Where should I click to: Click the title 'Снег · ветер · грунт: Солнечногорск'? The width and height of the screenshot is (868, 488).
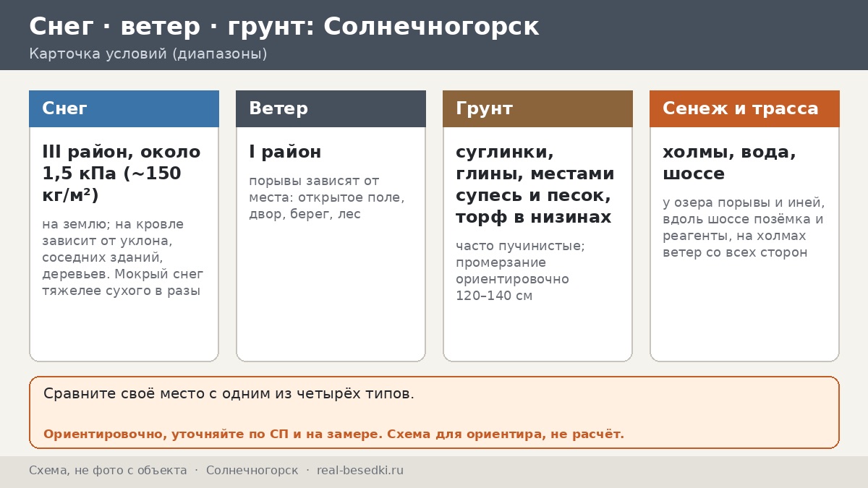(284, 27)
